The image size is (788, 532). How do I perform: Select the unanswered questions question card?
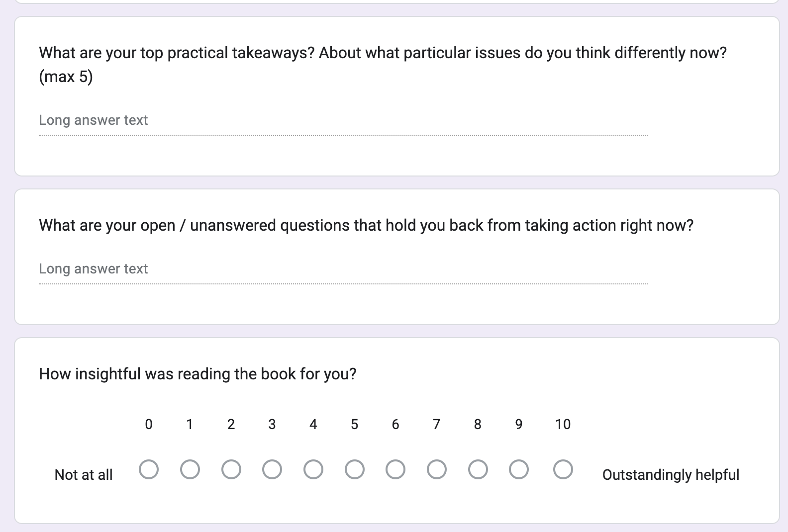pos(393,254)
